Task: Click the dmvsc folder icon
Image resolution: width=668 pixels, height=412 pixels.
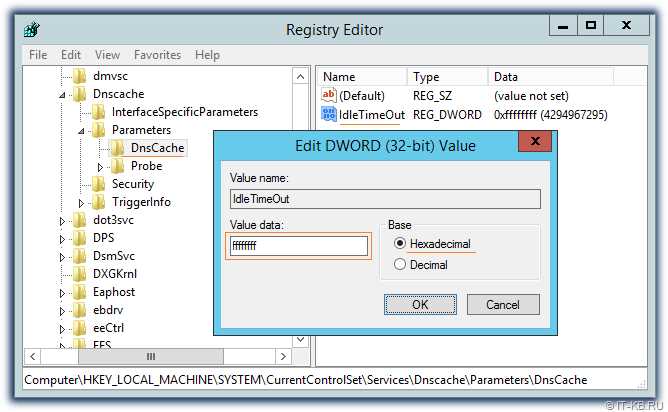Action: point(80,76)
